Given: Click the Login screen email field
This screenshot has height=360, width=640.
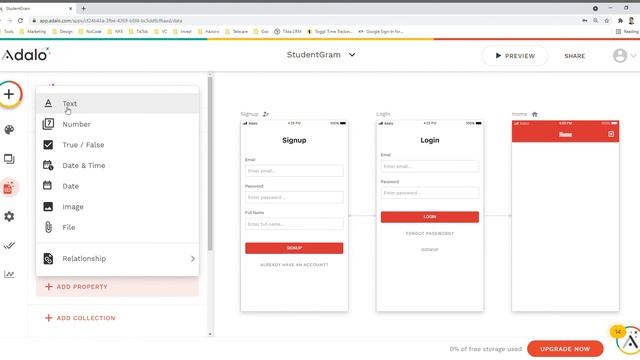Looking at the screenshot, I should coord(430,166).
